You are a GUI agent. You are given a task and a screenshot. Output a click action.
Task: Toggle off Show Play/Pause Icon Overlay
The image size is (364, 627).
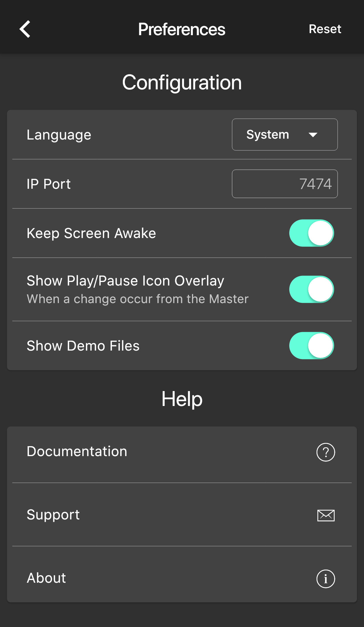pos(311,289)
